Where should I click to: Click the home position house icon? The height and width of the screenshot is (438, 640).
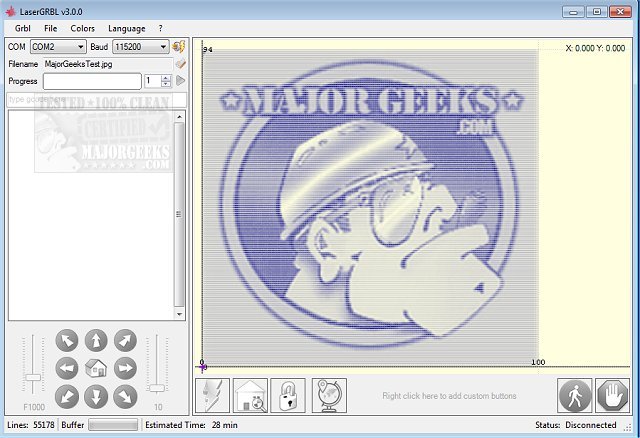tap(96, 368)
